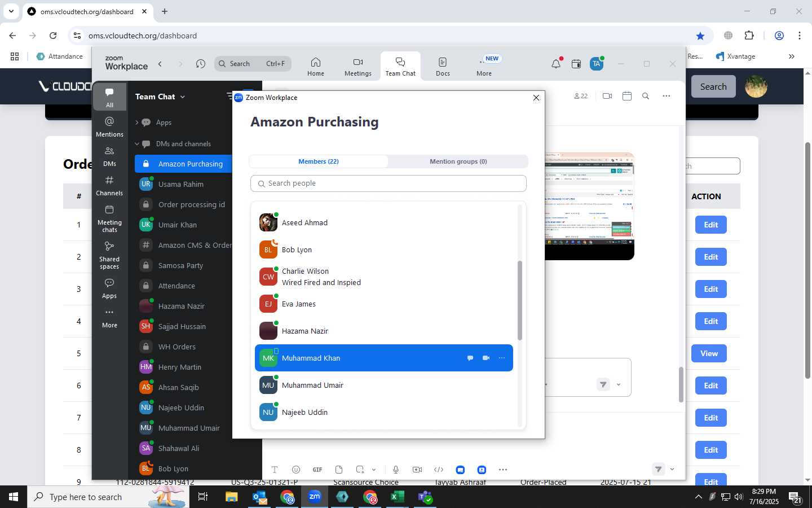
Task: Open channel calendar icon in header
Action: 626,96
